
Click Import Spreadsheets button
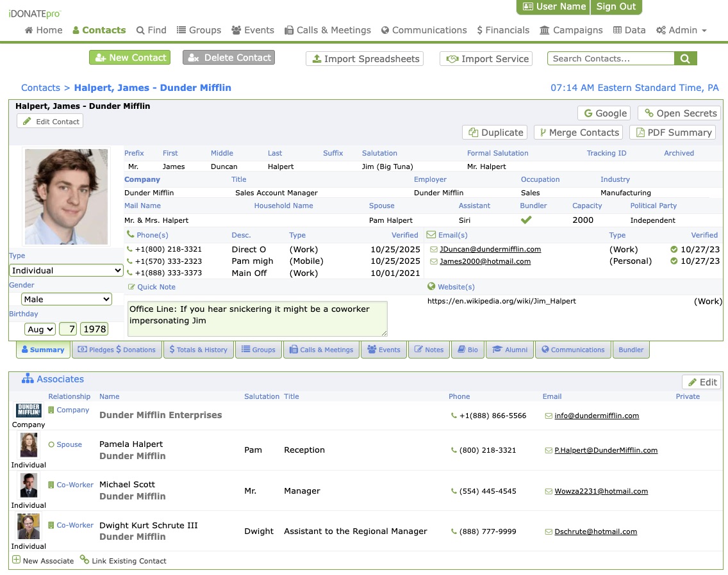click(365, 58)
